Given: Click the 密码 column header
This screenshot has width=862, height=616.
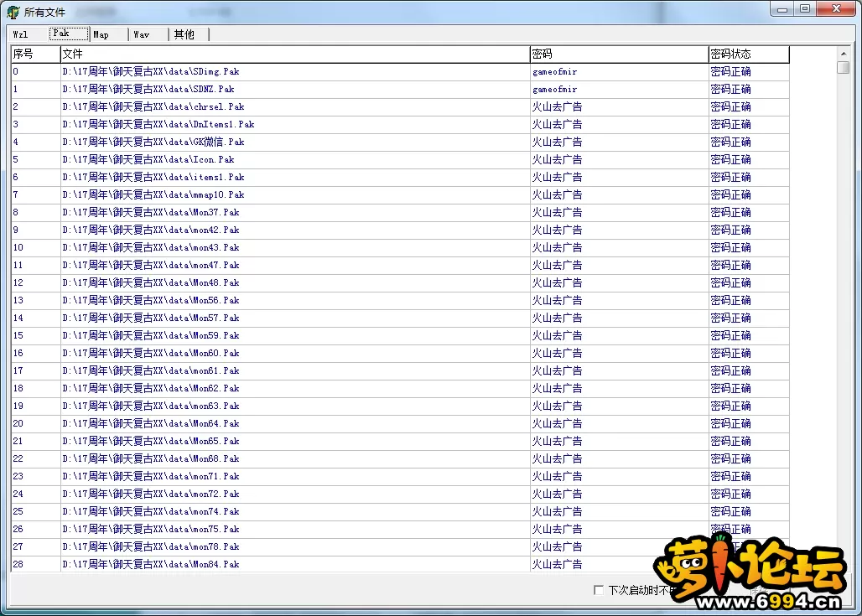Looking at the screenshot, I should click(x=619, y=54).
